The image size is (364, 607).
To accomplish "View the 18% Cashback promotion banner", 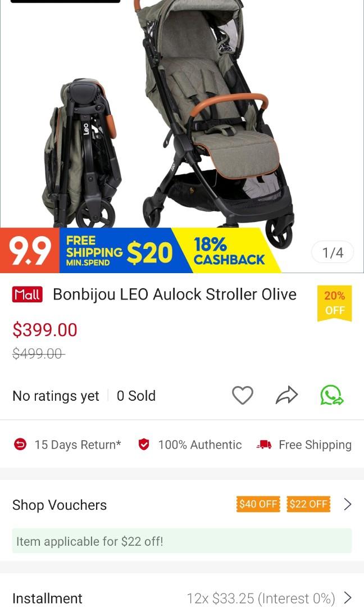I will click(x=228, y=251).
